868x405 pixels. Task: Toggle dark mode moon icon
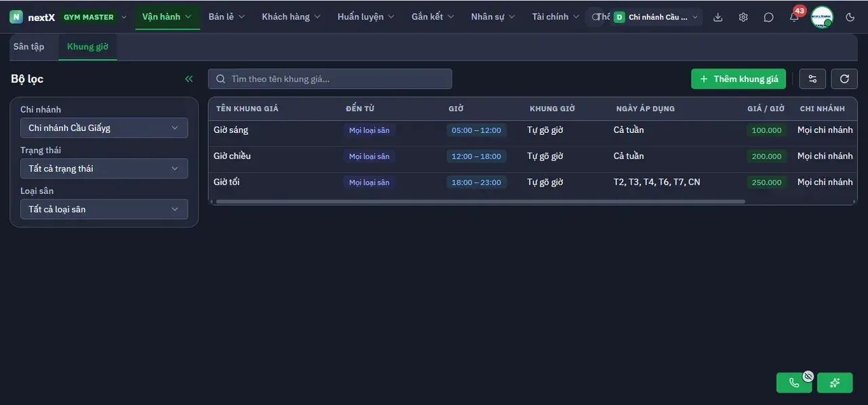coord(850,17)
